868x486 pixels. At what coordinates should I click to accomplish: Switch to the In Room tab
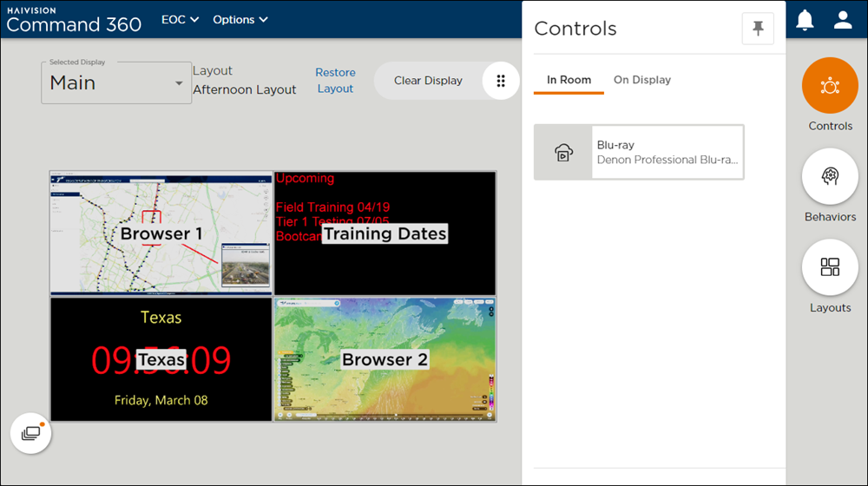pyautogui.click(x=569, y=80)
